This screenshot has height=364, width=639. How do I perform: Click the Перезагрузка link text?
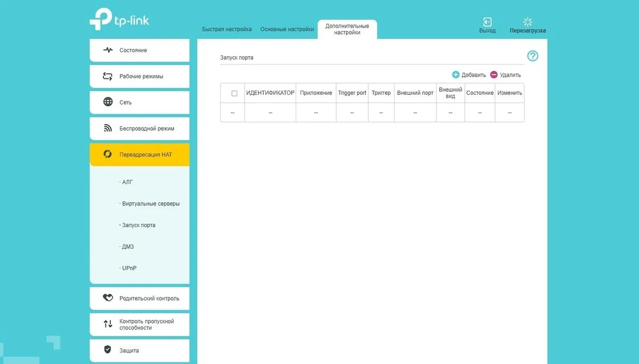pos(528,30)
